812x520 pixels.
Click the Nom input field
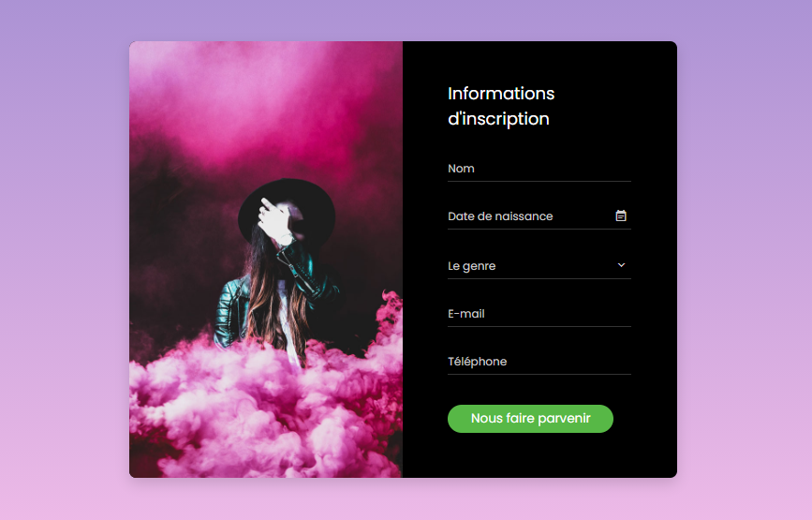pyautogui.click(x=539, y=169)
